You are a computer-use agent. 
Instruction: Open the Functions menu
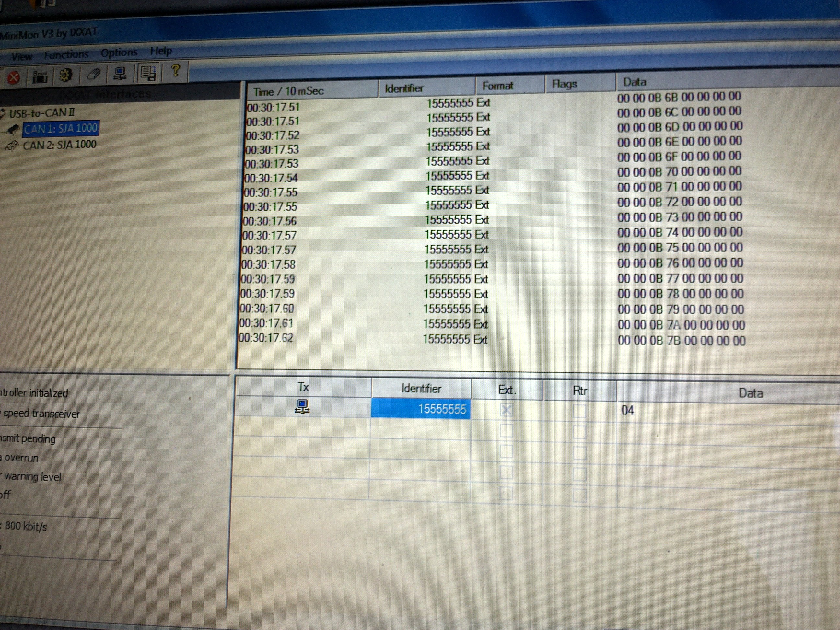point(66,55)
